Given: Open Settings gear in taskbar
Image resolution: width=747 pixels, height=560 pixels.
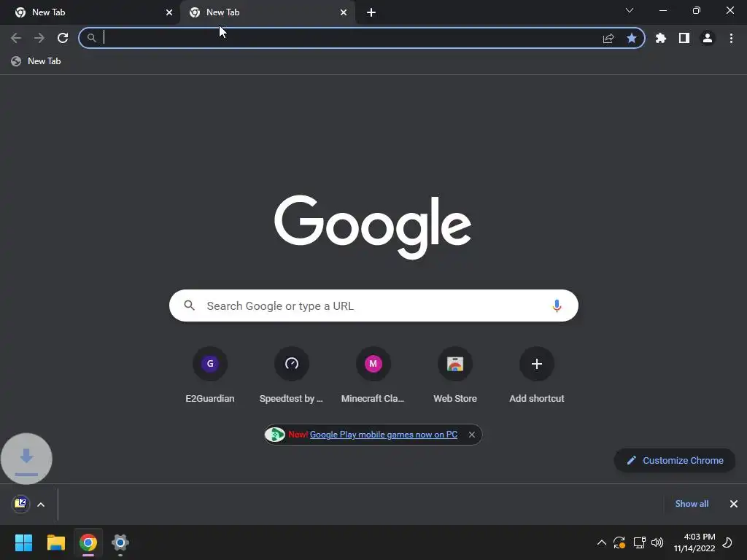Looking at the screenshot, I should click(120, 542).
